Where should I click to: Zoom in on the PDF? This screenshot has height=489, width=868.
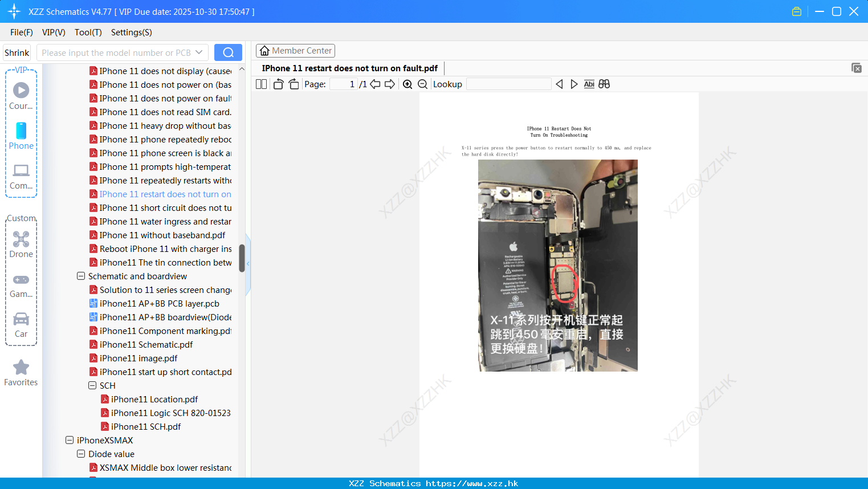pos(407,84)
